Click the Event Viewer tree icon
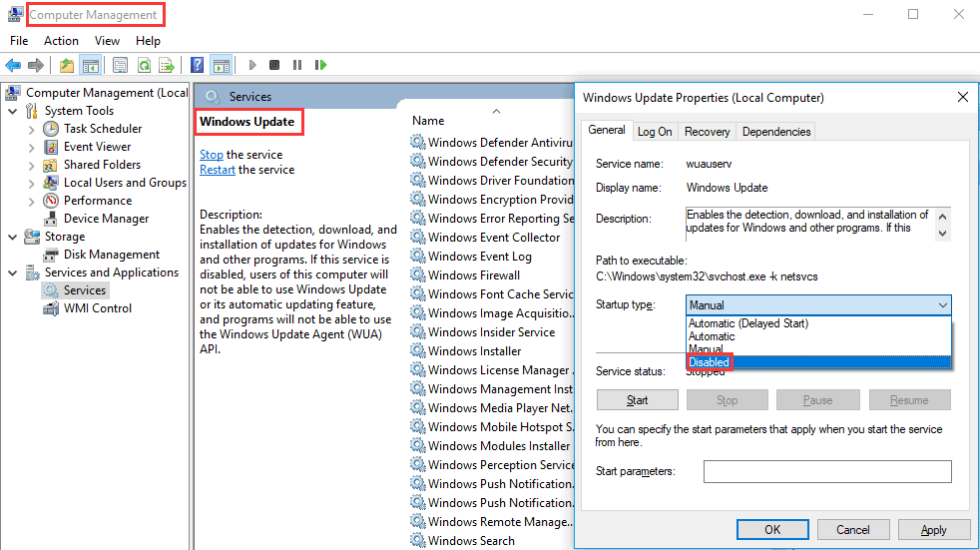Screen dimensions: 980x550 point(51,147)
